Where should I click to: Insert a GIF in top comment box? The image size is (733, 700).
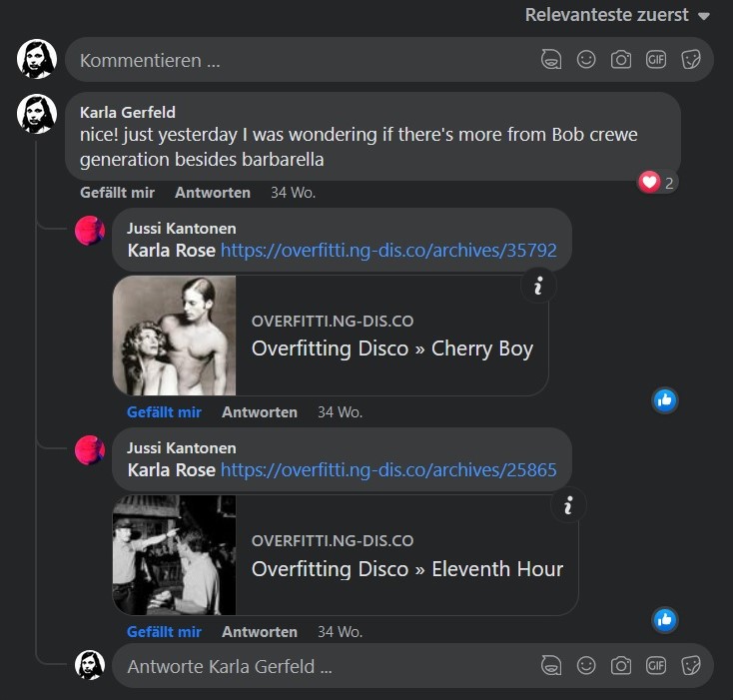pyautogui.click(x=656, y=60)
